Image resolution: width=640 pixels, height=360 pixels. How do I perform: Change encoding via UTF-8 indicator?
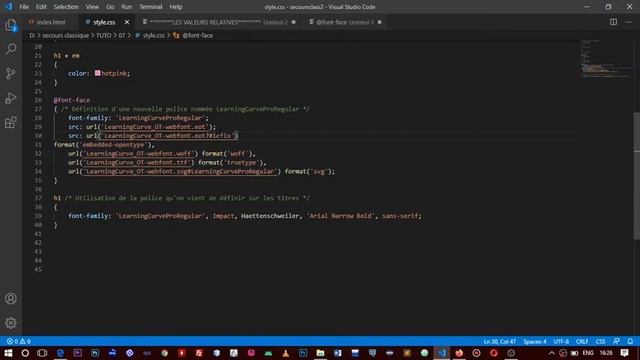point(561,341)
